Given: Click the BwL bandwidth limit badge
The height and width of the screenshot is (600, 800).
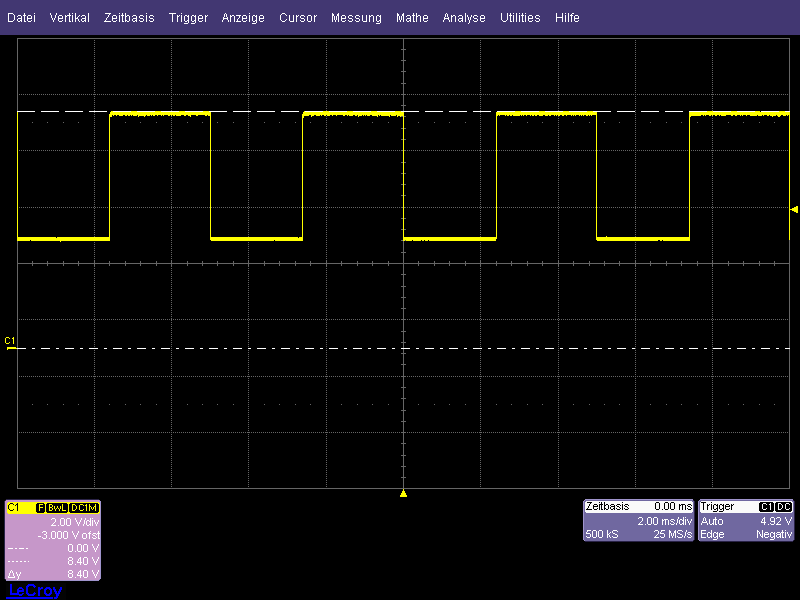Looking at the screenshot, I should click(x=57, y=508).
